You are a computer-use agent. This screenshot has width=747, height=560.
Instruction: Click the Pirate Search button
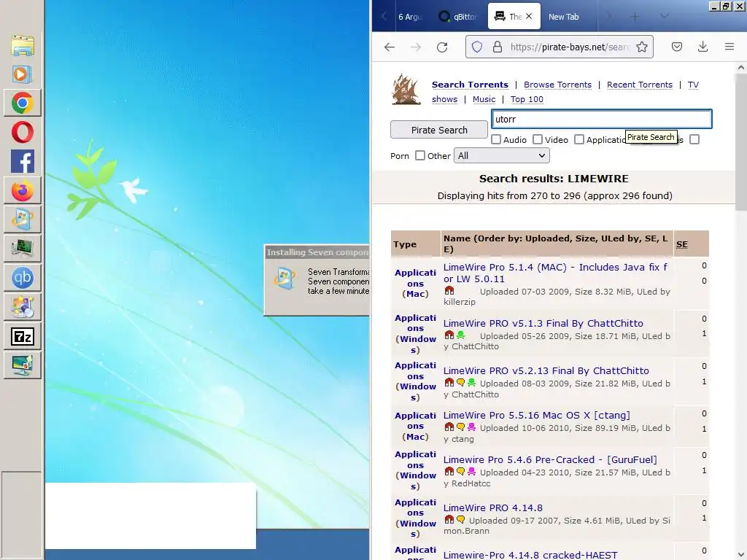pyautogui.click(x=438, y=130)
